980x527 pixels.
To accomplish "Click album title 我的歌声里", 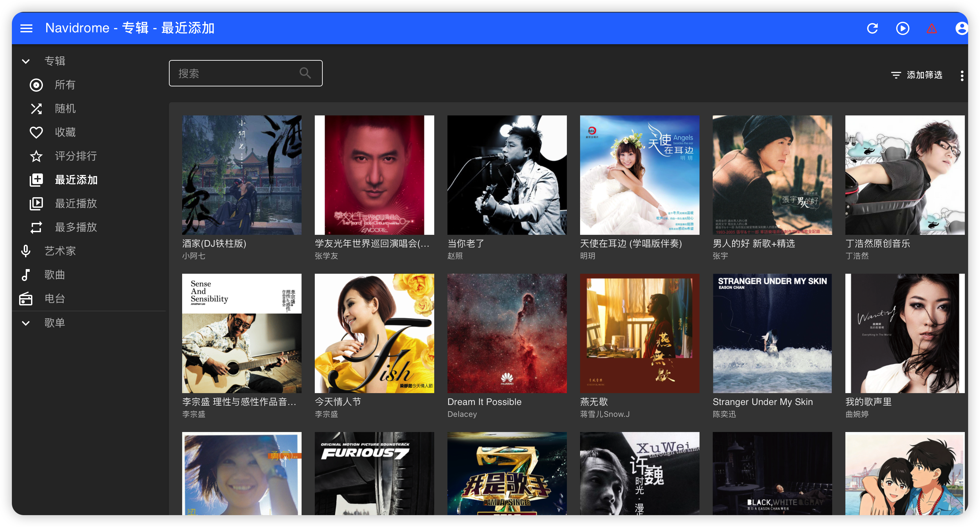I will 868,402.
